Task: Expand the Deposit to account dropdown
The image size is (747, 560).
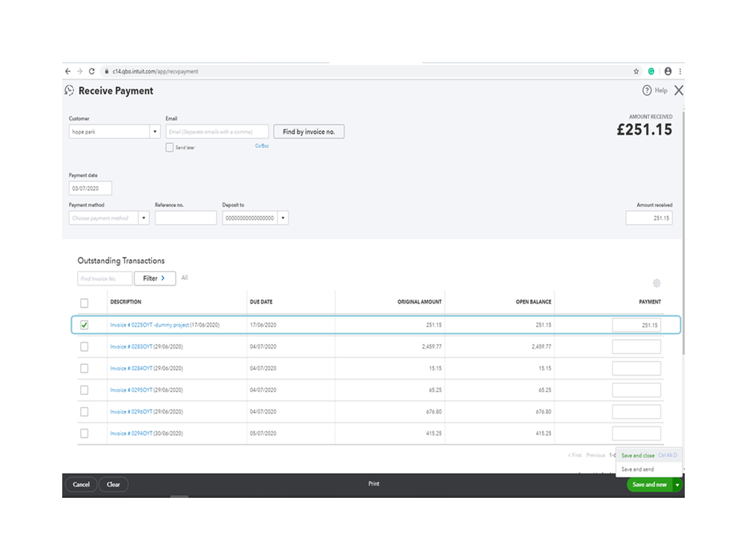Action: coord(283,218)
